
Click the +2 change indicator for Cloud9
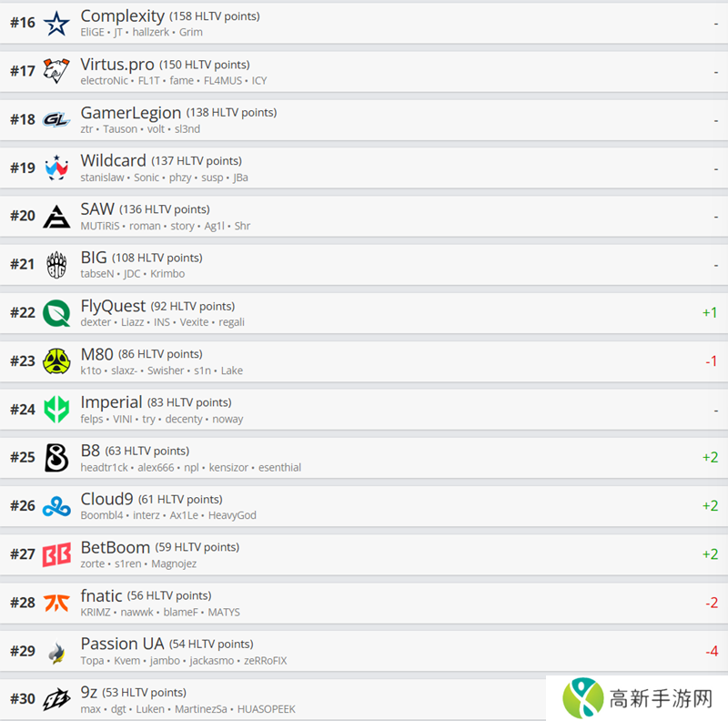(x=710, y=506)
